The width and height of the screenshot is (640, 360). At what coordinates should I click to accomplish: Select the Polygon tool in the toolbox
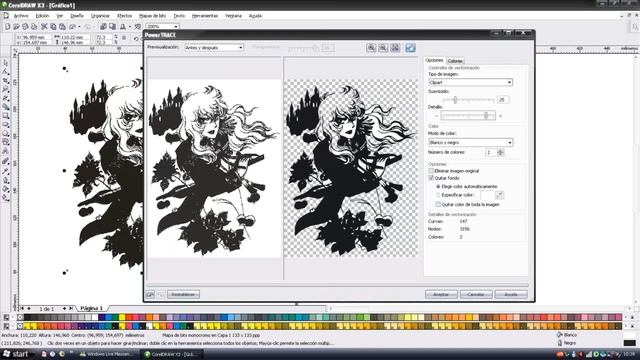tap(6, 133)
